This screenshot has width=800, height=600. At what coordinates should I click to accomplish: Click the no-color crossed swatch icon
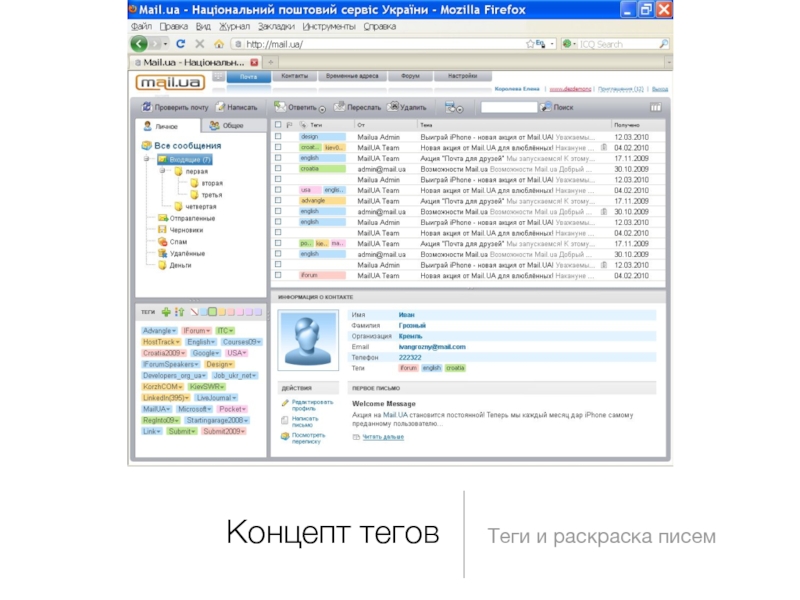[194, 312]
